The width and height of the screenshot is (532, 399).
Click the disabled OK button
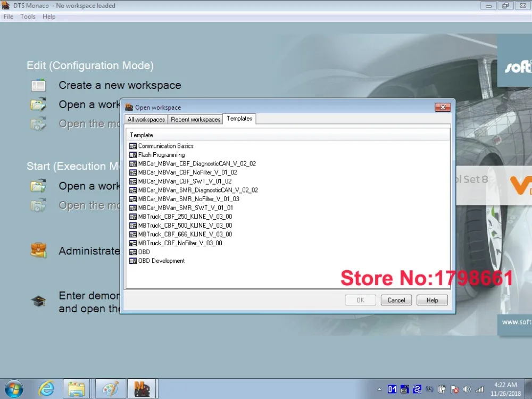point(360,300)
